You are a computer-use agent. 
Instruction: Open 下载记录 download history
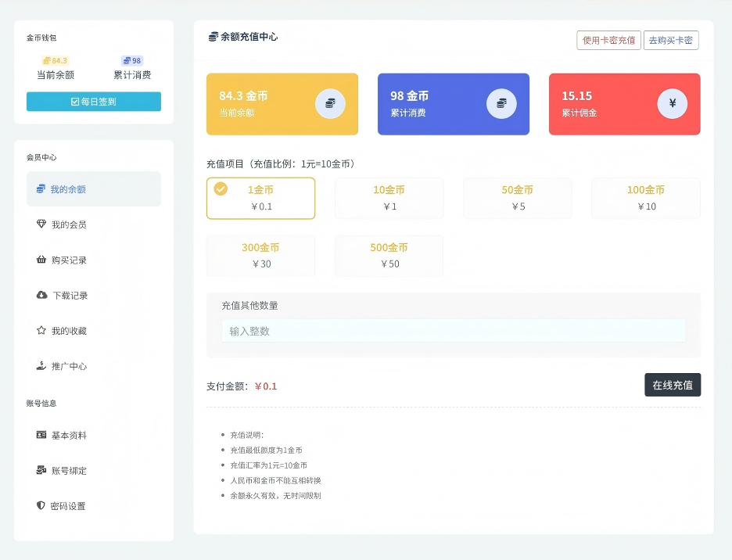[x=93, y=295]
